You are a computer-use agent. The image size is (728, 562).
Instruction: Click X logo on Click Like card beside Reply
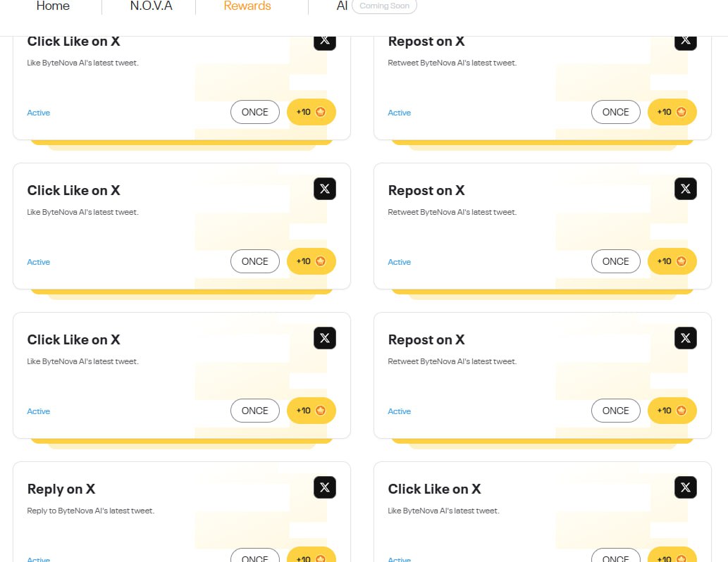click(x=686, y=487)
